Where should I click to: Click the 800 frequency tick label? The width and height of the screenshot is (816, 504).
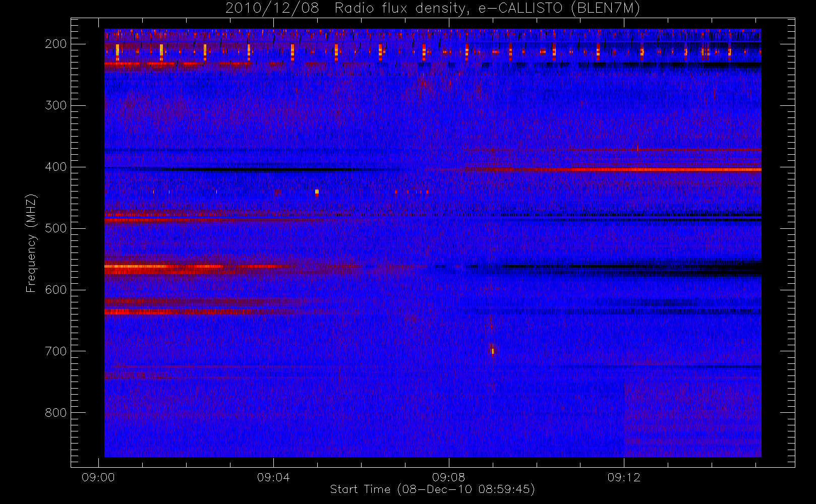pyautogui.click(x=55, y=413)
